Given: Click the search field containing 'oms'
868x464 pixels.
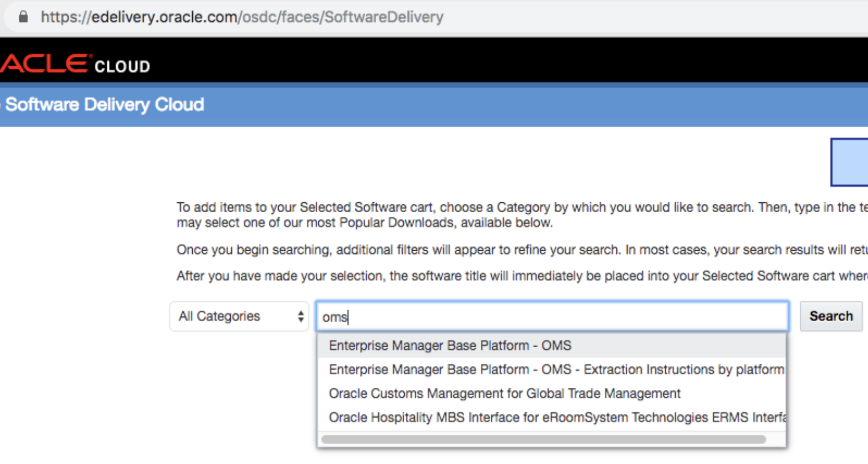Looking at the screenshot, I should [552, 316].
